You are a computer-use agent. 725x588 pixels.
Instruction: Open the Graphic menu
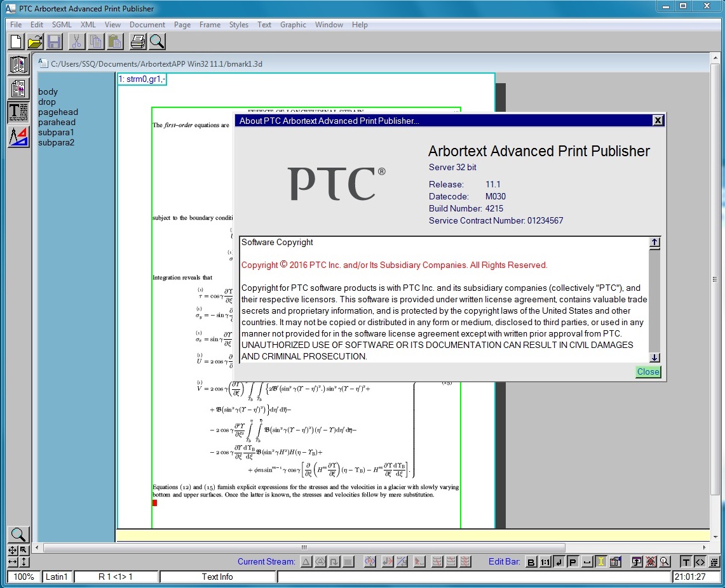(293, 25)
